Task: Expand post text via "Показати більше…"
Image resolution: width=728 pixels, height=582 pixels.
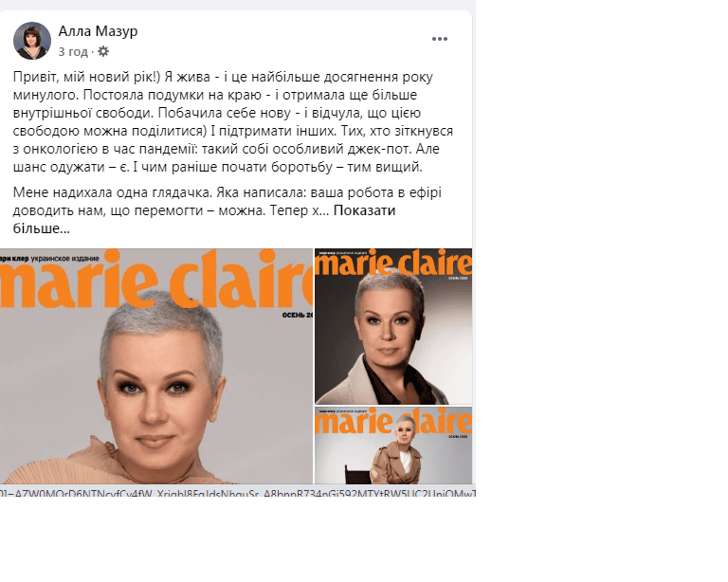Action: pyautogui.click(x=204, y=219)
